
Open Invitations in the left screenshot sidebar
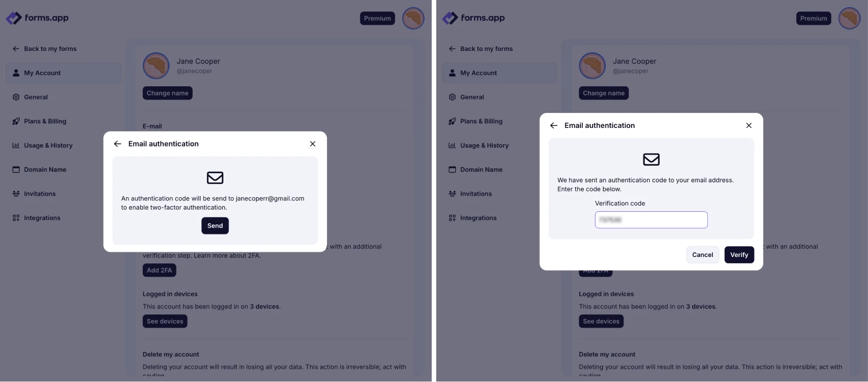(x=39, y=194)
